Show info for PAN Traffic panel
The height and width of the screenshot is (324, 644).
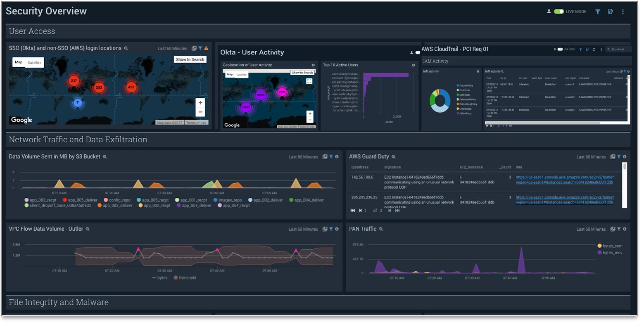click(625, 229)
